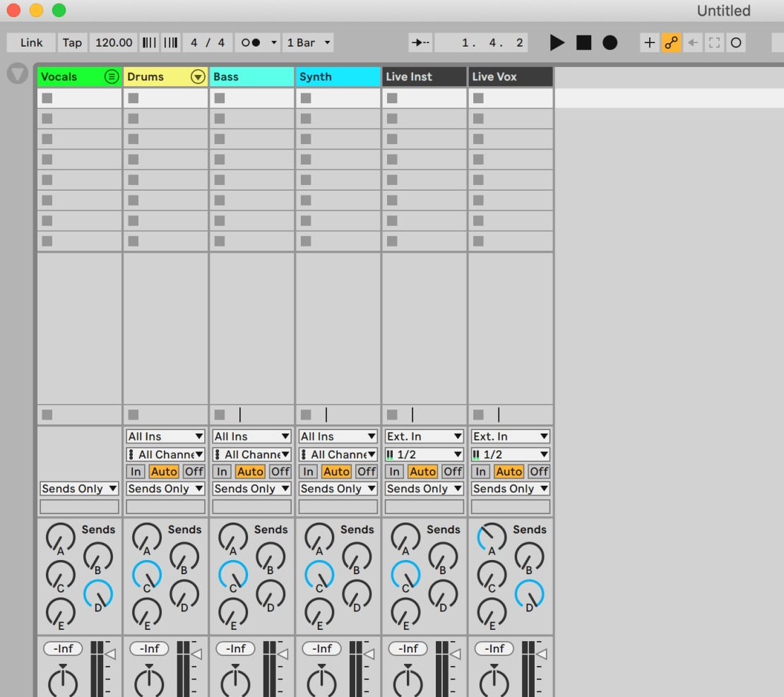The image size is (784, 697).
Task: Click the Bass Send C knob
Action: pos(233,576)
